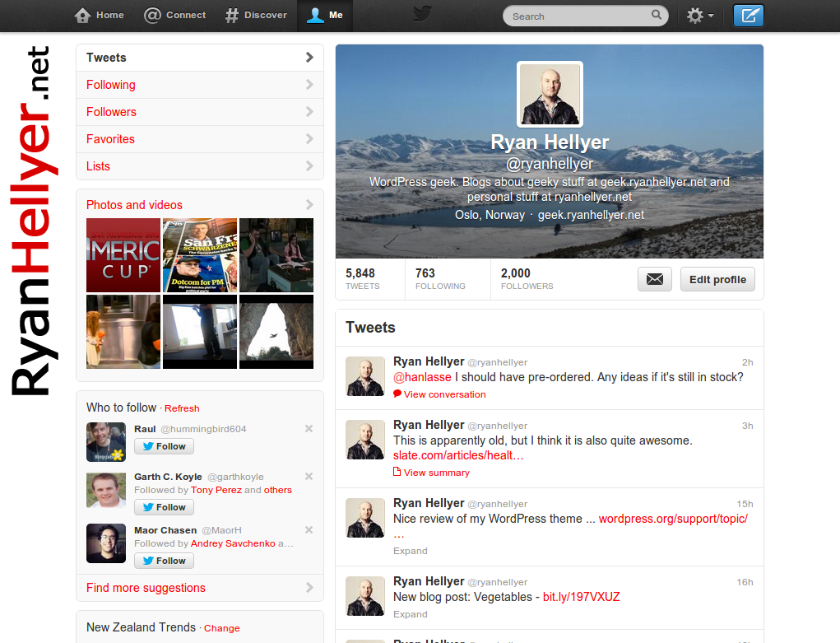Open Following list chevron
Viewport: 840px width, 643px height.
pyautogui.click(x=309, y=84)
